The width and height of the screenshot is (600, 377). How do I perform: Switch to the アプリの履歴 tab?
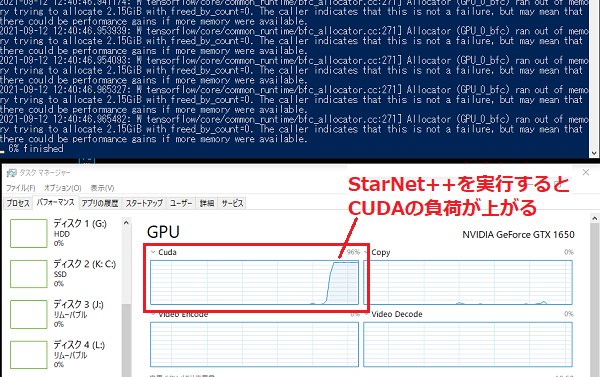[x=100, y=203]
